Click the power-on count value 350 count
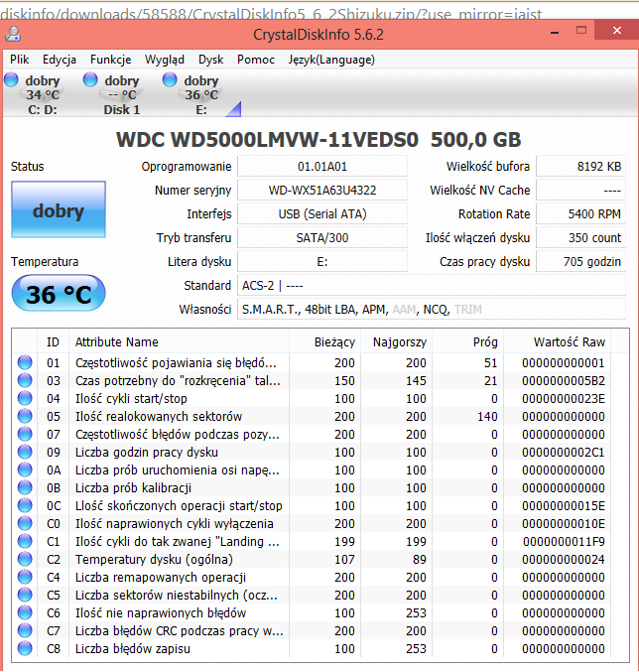 coord(580,237)
